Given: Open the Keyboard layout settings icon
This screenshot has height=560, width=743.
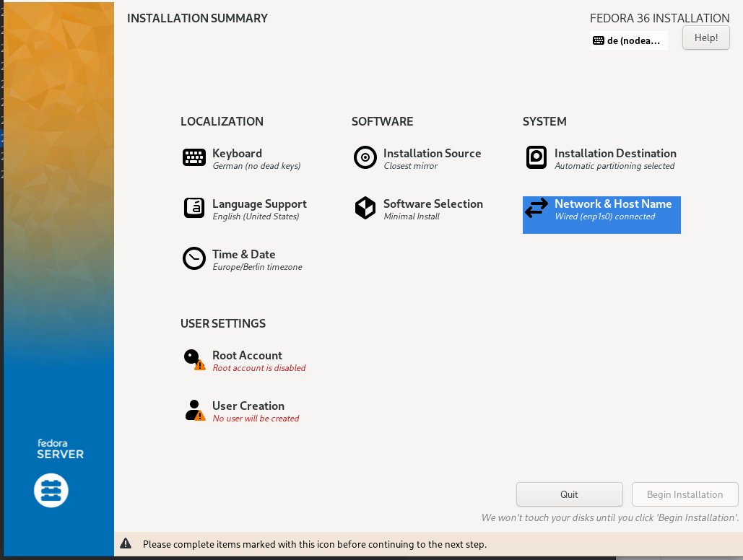Looking at the screenshot, I should click(x=194, y=157).
